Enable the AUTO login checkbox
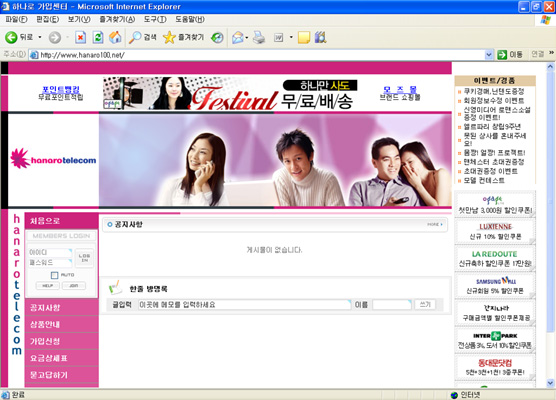The image size is (556, 400). tap(54, 275)
